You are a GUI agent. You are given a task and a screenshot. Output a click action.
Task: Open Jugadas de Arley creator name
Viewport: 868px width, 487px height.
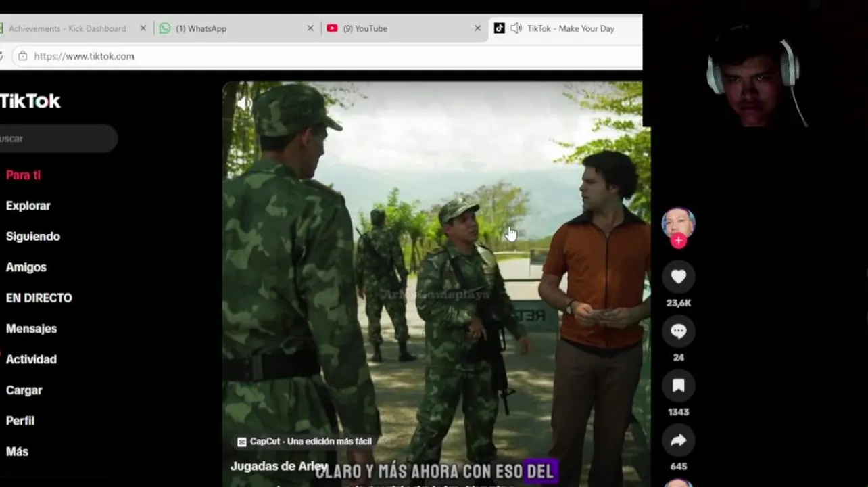pos(278,466)
